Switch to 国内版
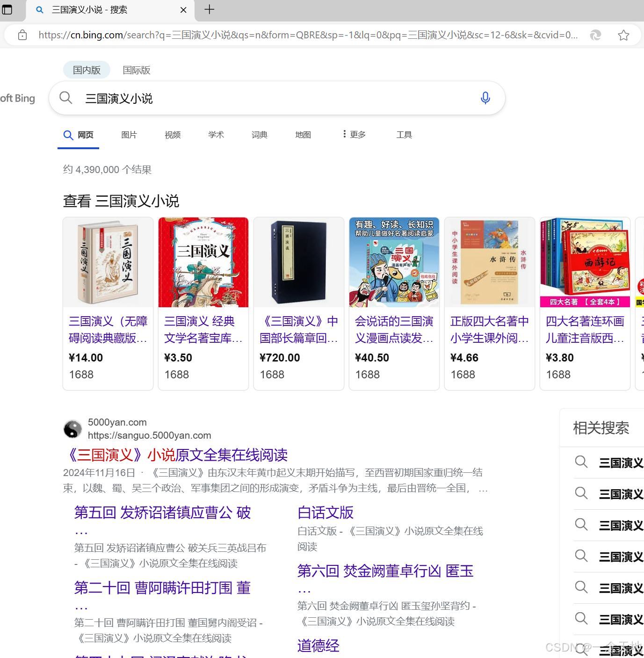The height and width of the screenshot is (658, 644). tap(87, 70)
